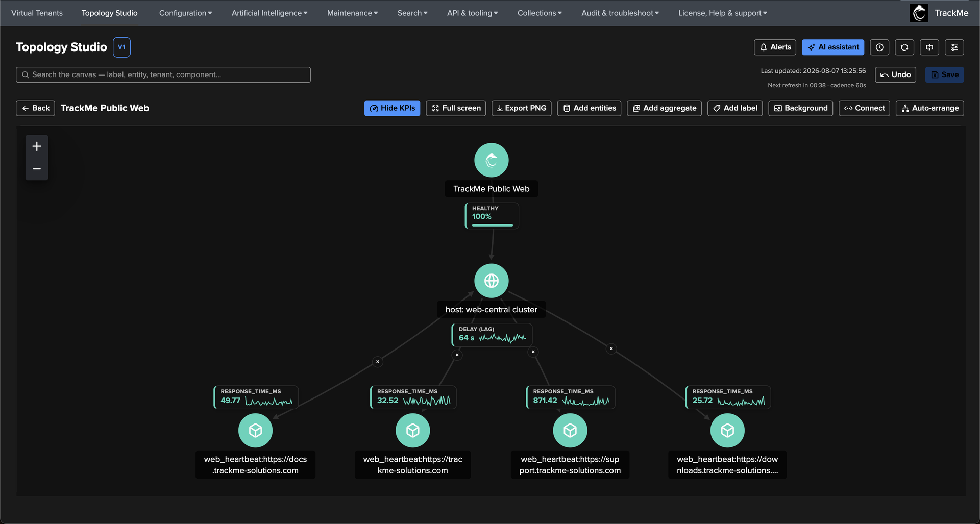Open the clock history icon button
This screenshot has height=524, width=980.
(879, 47)
